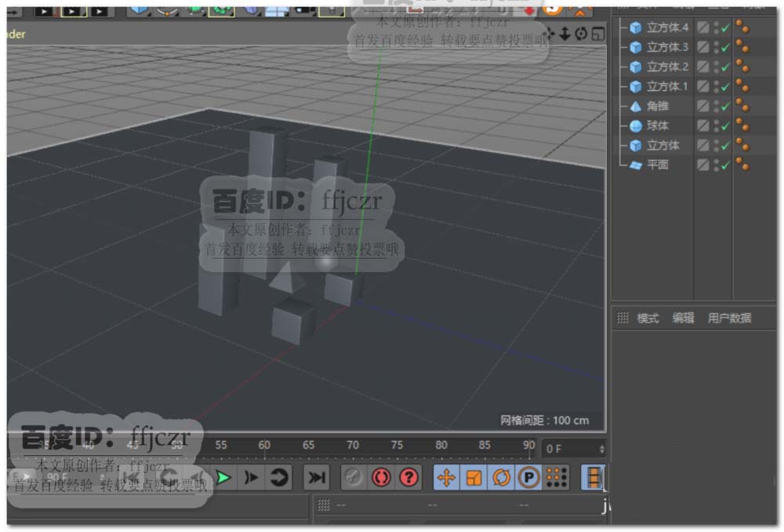
Task: Click frame 70 on the timeline ruler
Action: coord(353,447)
